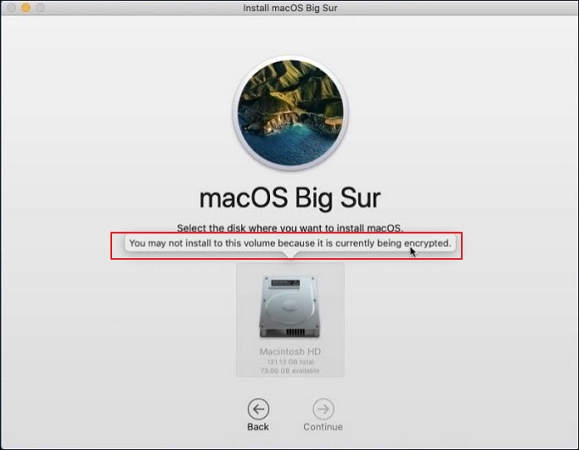Click the macOS Big Sur logo image
This screenshot has width=579, height=450.
[290, 113]
